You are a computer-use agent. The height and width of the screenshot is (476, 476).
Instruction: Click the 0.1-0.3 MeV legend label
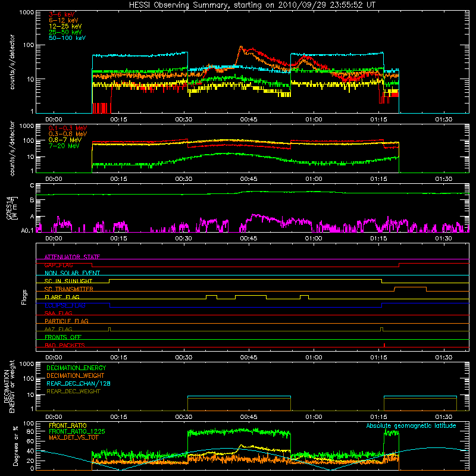tap(68, 128)
